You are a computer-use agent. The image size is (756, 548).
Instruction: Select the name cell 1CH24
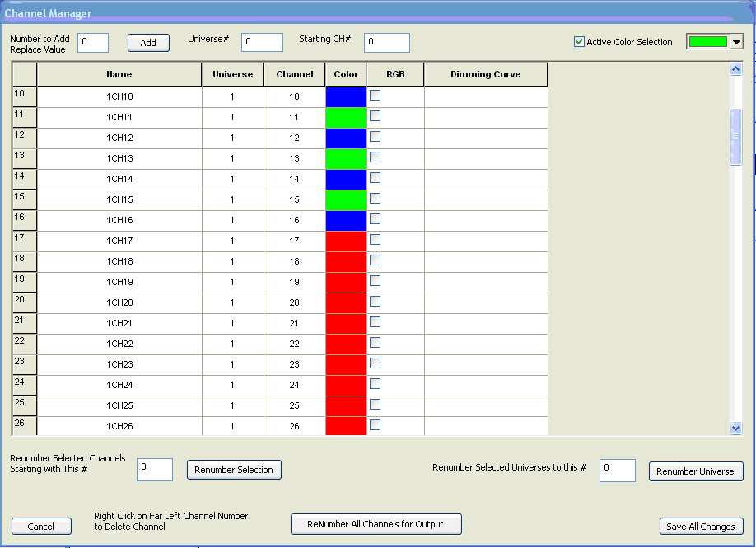tap(119, 386)
